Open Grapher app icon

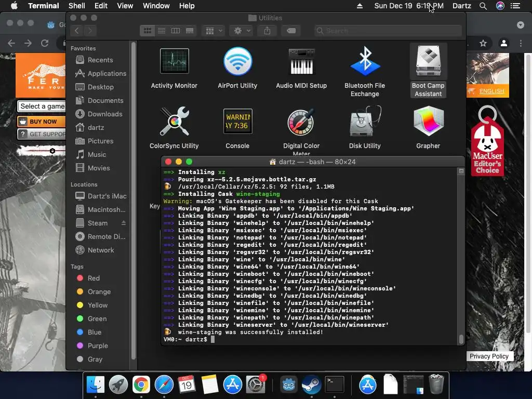pyautogui.click(x=428, y=122)
